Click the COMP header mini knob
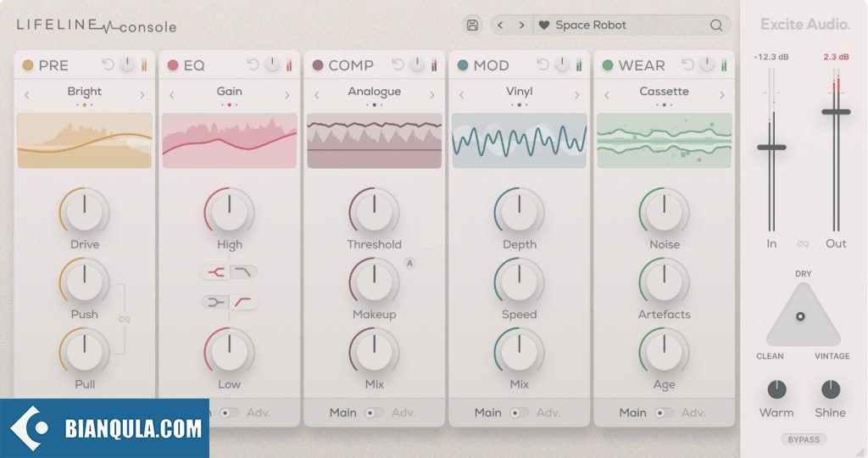 [x=417, y=64]
